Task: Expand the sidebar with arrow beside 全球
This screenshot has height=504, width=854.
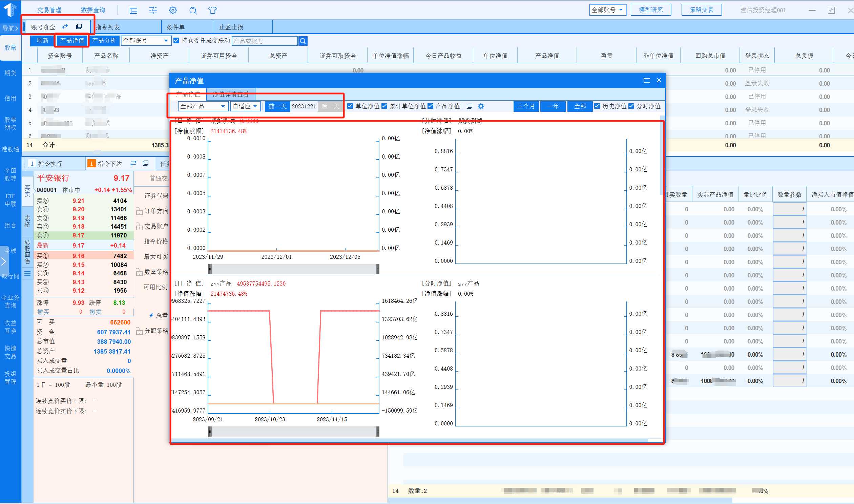Action: 4,261
